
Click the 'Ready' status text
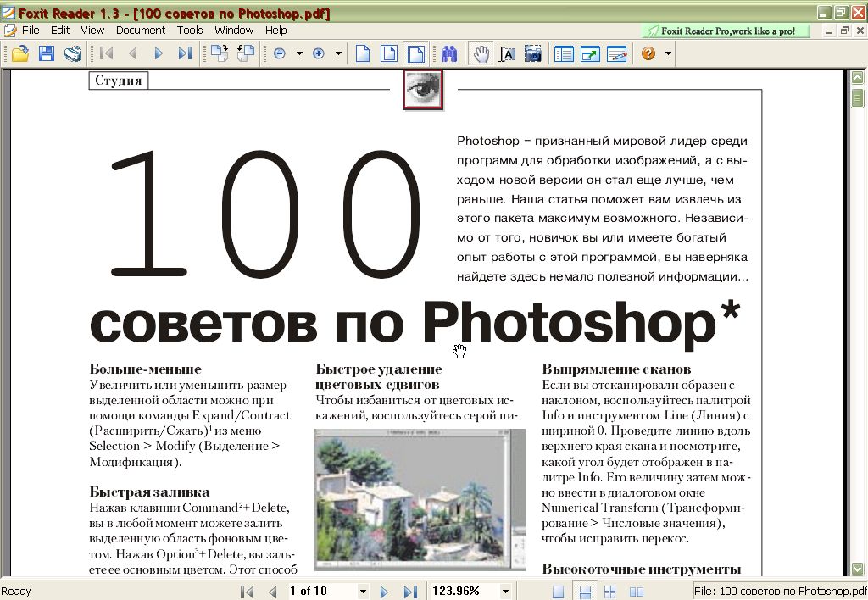(x=16, y=592)
